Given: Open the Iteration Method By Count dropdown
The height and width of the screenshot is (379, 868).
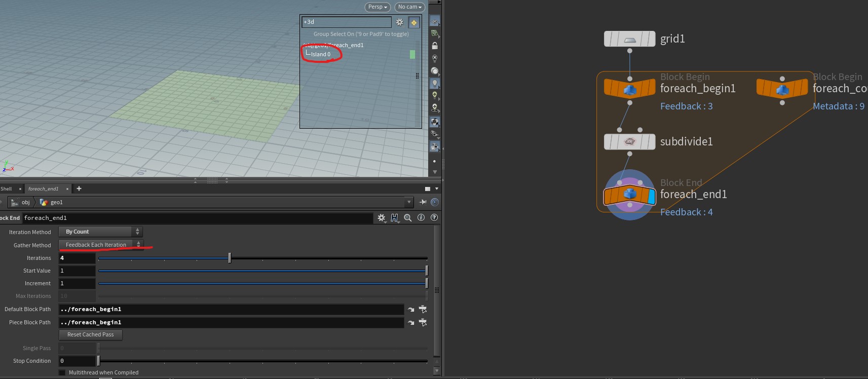Looking at the screenshot, I should point(100,232).
